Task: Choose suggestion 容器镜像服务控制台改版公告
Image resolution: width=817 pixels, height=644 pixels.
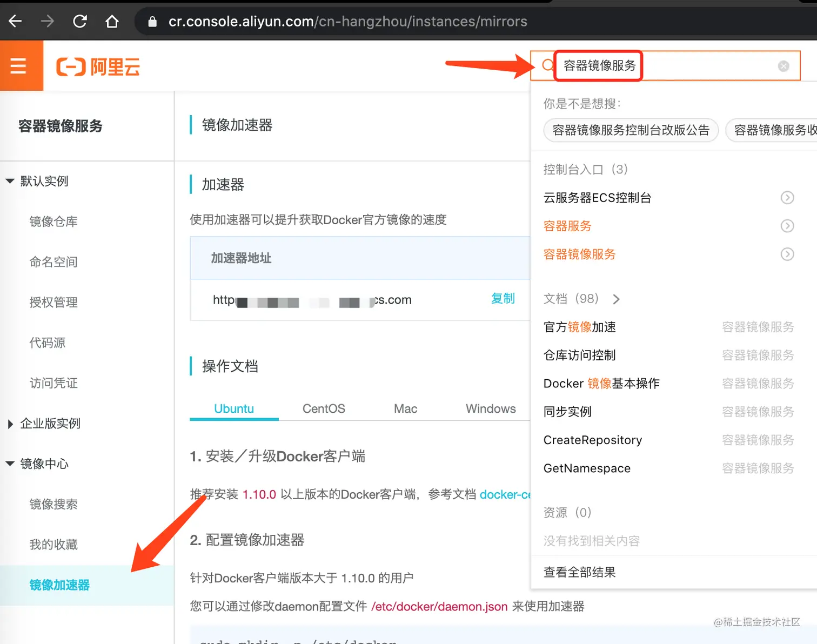Action: pos(631,130)
